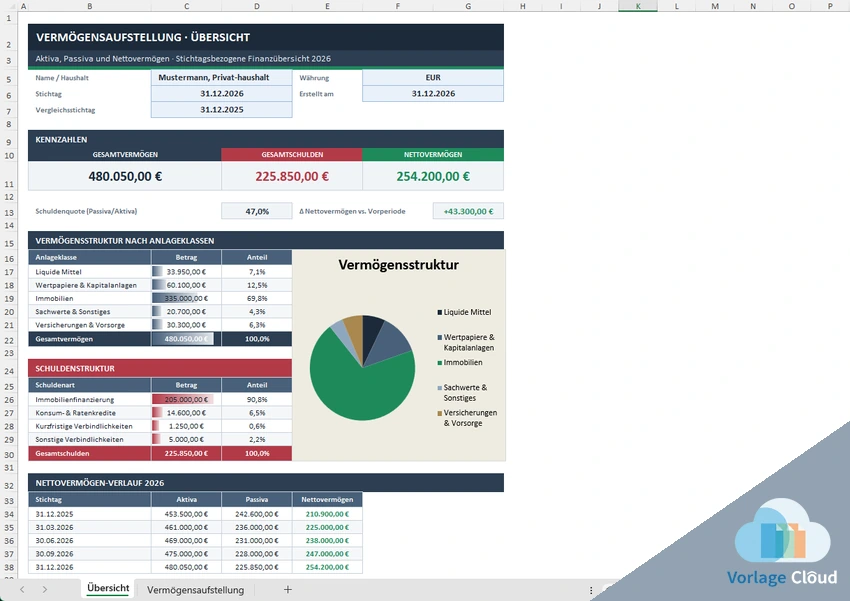Click Kurzfristige Verbindlichkeiten amount 1.250,00 €
The height and width of the screenshot is (601, 850).
point(186,426)
